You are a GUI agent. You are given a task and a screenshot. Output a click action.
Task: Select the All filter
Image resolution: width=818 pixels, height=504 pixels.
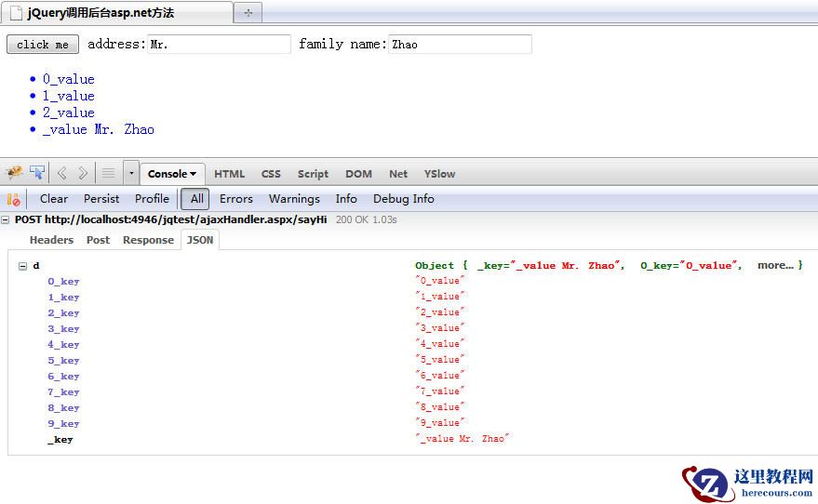[x=195, y=199]
